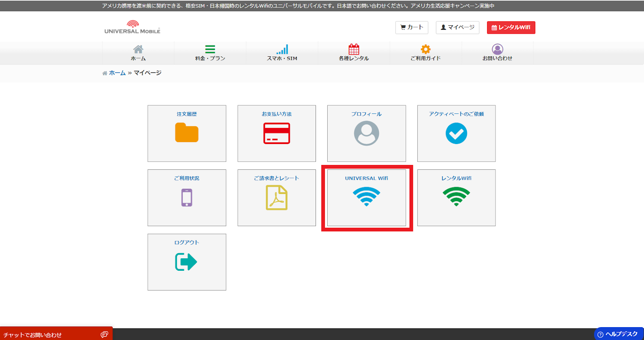The height and width of the screenshot is (340, 644).
Task: Click the マイページ breadcrumb text
Action: tap(147, 73)
